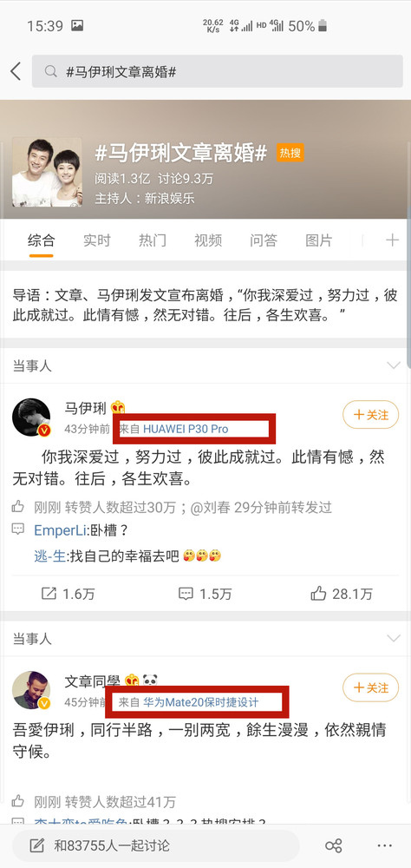Expand the chevron on 马伊琍's post card
411x868 pixels.
click(x=394, y=365)
